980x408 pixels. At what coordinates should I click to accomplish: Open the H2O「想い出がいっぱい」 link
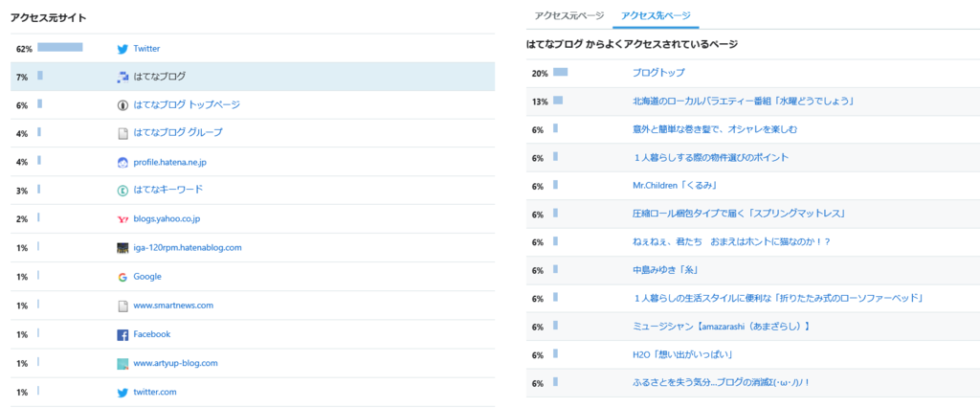pos(682,354)
